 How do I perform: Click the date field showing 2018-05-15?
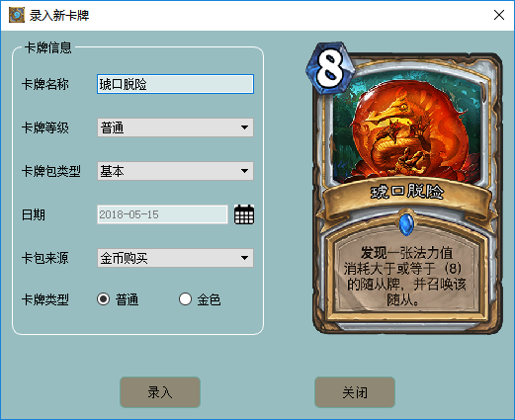point(162,214)
